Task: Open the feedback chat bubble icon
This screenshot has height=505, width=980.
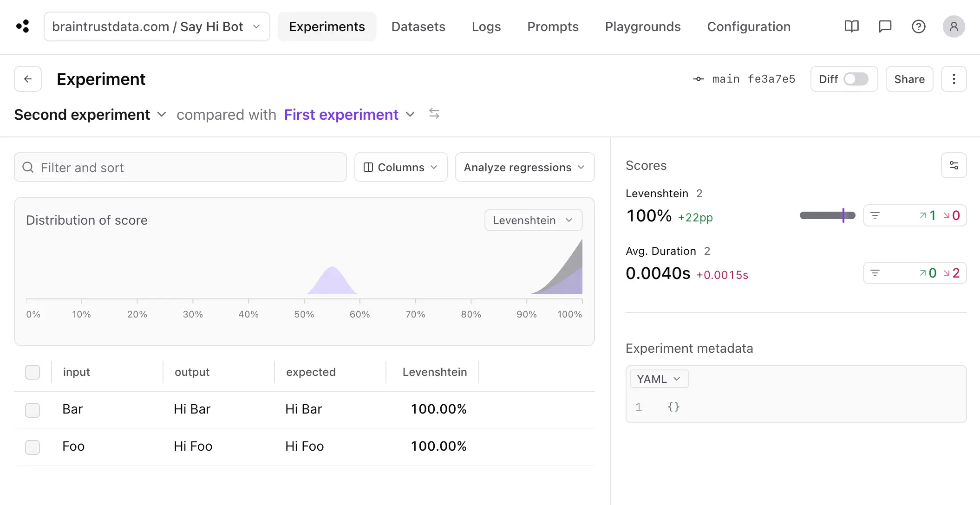Action: point(885,26)
